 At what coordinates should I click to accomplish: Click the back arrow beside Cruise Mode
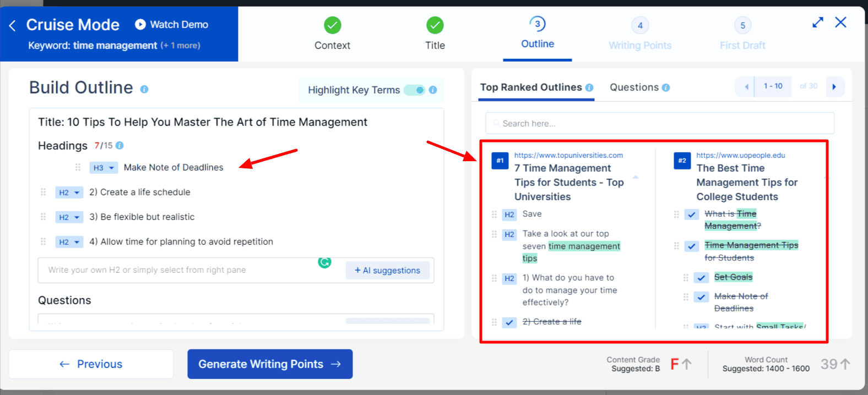click(12, 25)
